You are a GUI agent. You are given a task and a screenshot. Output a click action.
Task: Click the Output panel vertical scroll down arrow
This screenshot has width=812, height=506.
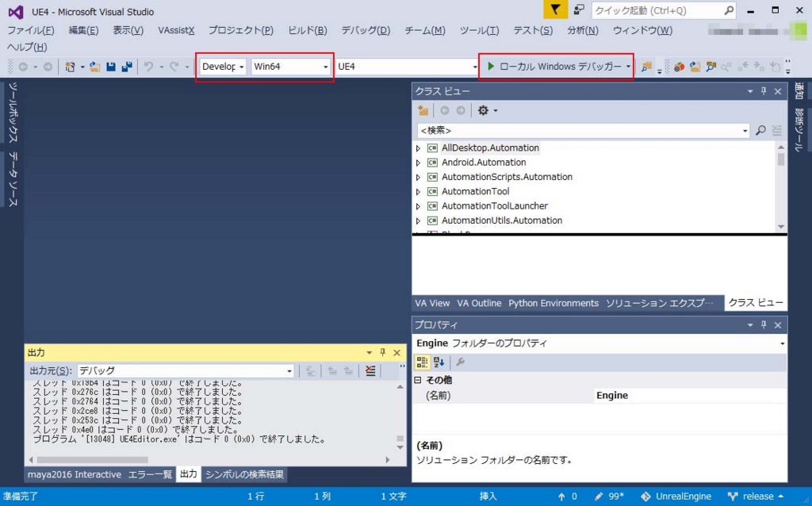[x=400, y=447]
